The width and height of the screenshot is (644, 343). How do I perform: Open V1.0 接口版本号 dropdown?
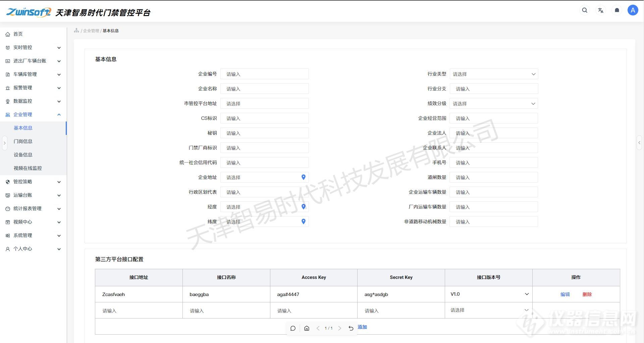pyautogui.click(x=489, y=294)
